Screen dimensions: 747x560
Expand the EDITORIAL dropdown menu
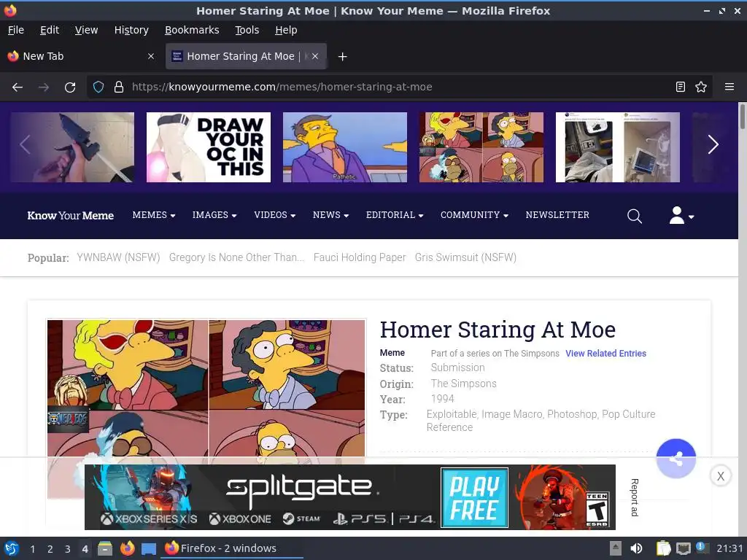click(x=395, y=215)
